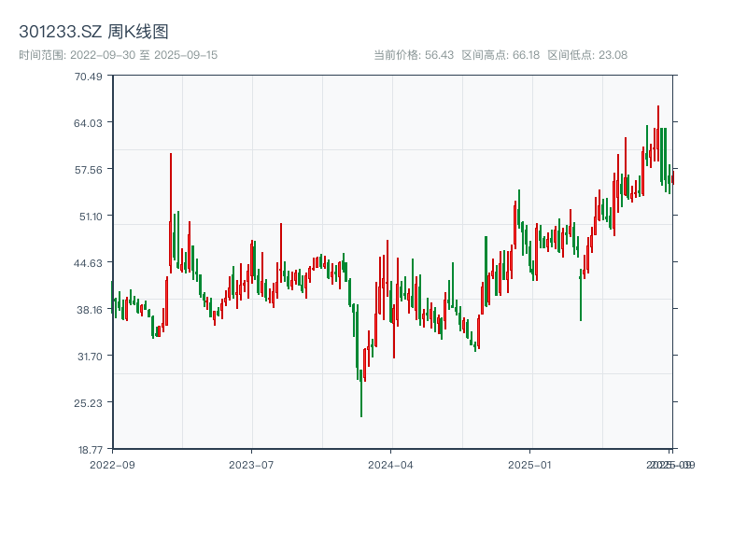This screenshot has width=747, height=560.
Task: Click y-axis label 57.56
Action: (88, 170)
